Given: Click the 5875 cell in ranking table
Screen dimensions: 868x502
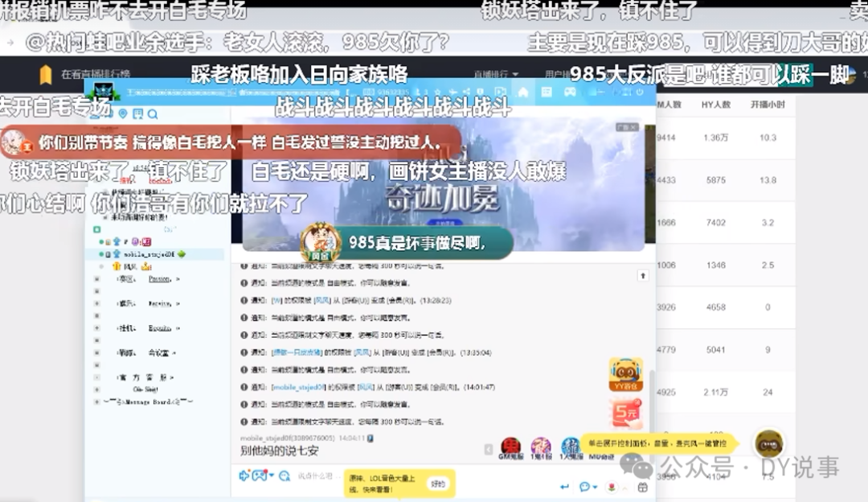Looking at the screenshot, I should coord(716,180).
